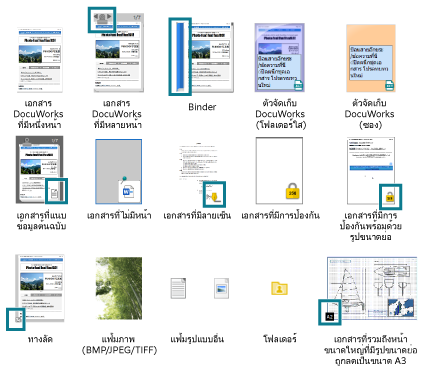
Task: Click the yellow folder icon
Action: 279,289
